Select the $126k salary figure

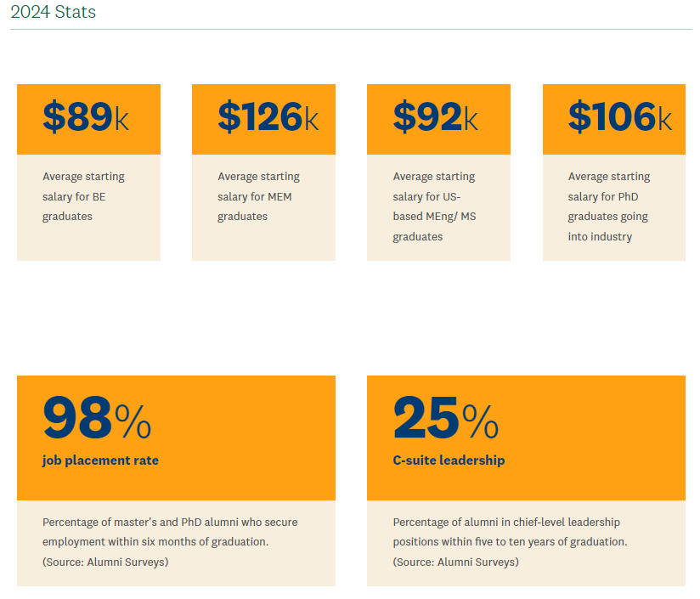(268, 118)
